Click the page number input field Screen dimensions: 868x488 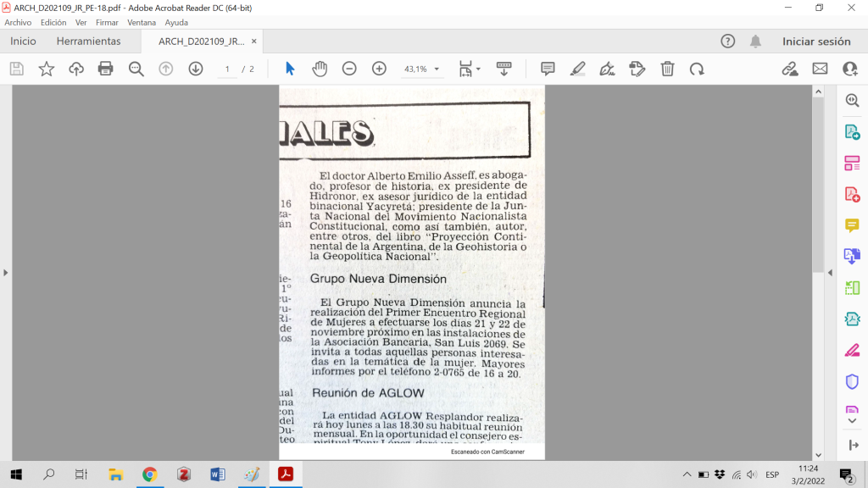[227, 69]
